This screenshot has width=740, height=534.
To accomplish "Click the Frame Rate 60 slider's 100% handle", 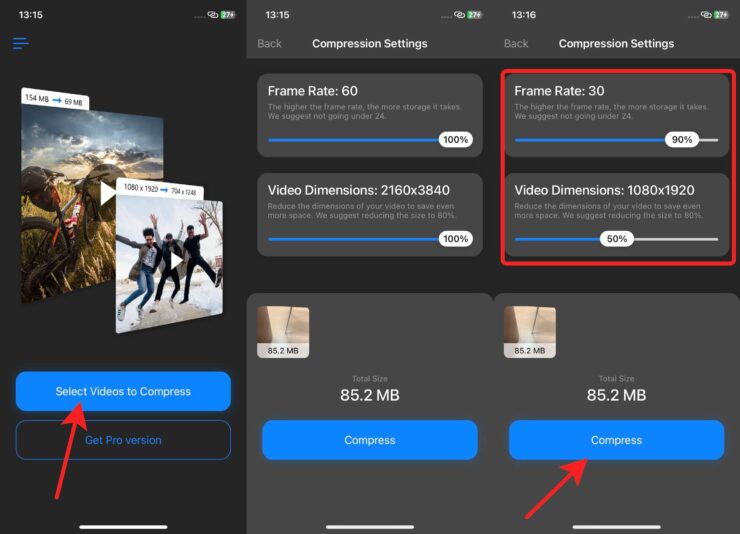I will (456, 140).
